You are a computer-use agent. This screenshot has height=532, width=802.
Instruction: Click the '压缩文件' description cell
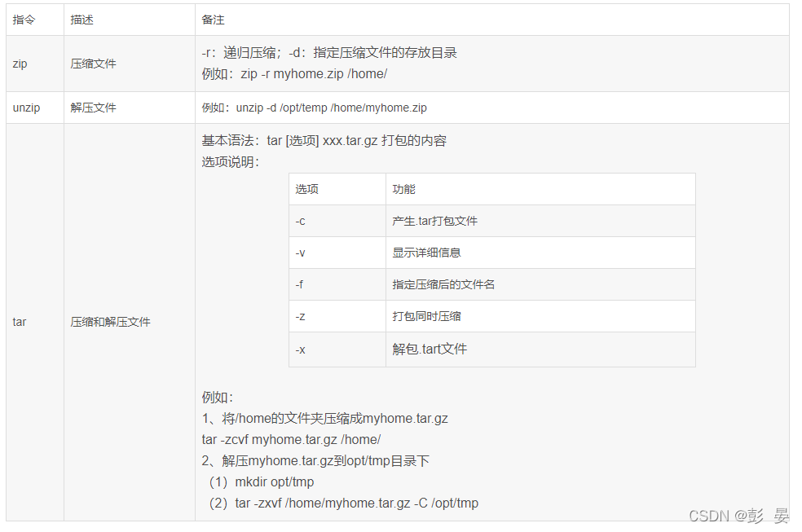pos(130,64)
